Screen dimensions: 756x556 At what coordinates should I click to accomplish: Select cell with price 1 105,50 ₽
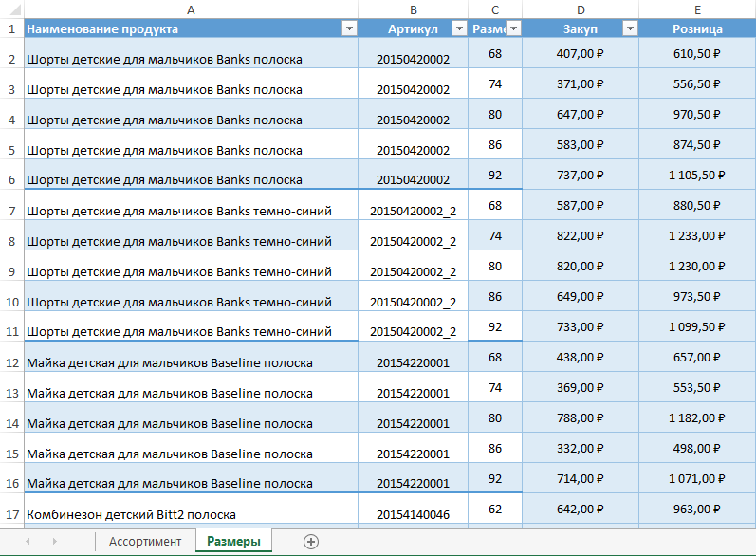[x=697, y=175]
